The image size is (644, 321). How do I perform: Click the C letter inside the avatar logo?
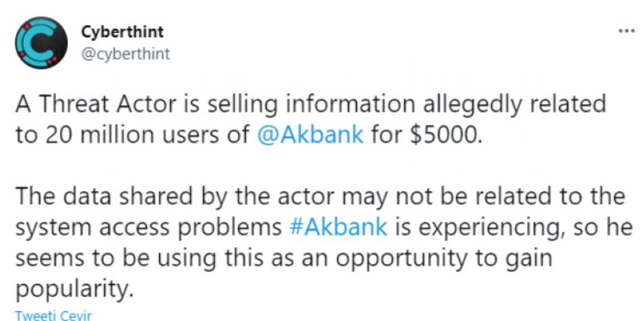(40, 43)
